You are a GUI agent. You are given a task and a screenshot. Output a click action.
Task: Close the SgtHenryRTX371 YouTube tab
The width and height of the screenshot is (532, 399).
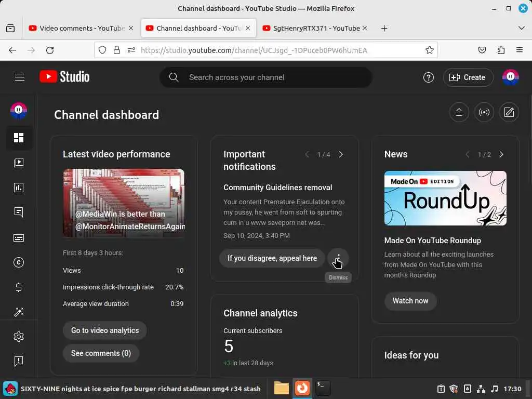point(365,28)
